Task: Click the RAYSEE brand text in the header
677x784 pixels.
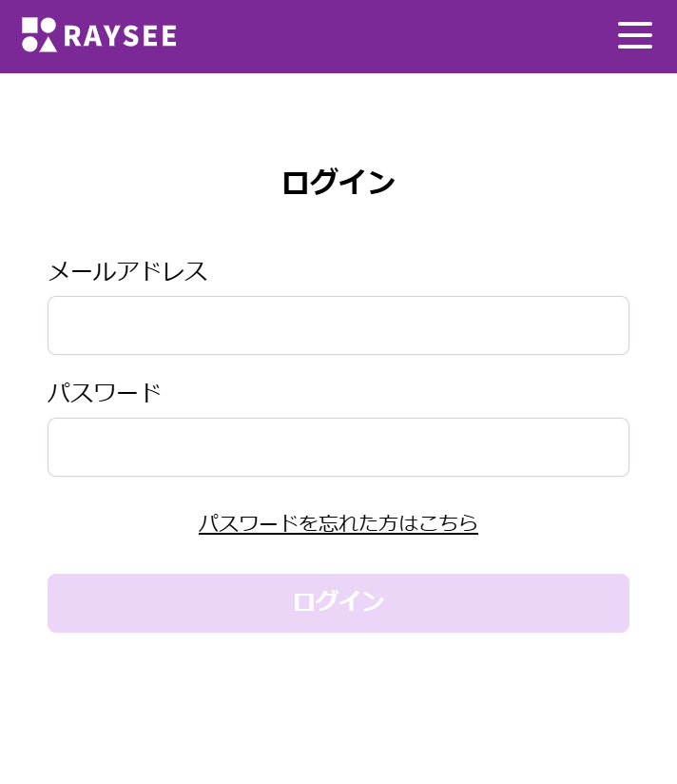Action: pyautogui.click(x=120, y=36)
